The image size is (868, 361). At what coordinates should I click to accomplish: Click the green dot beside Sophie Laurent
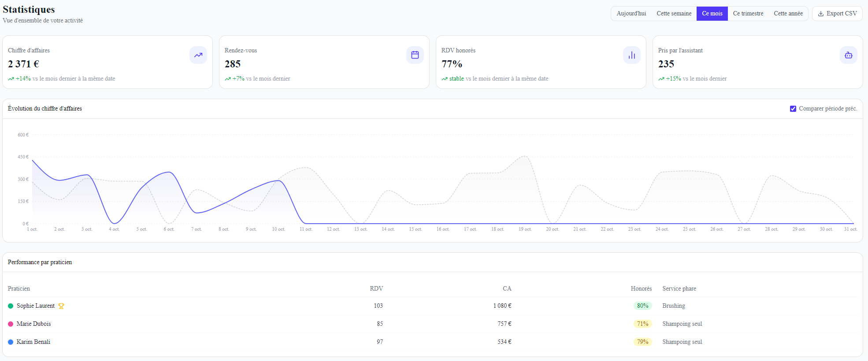tap(11, 306)
